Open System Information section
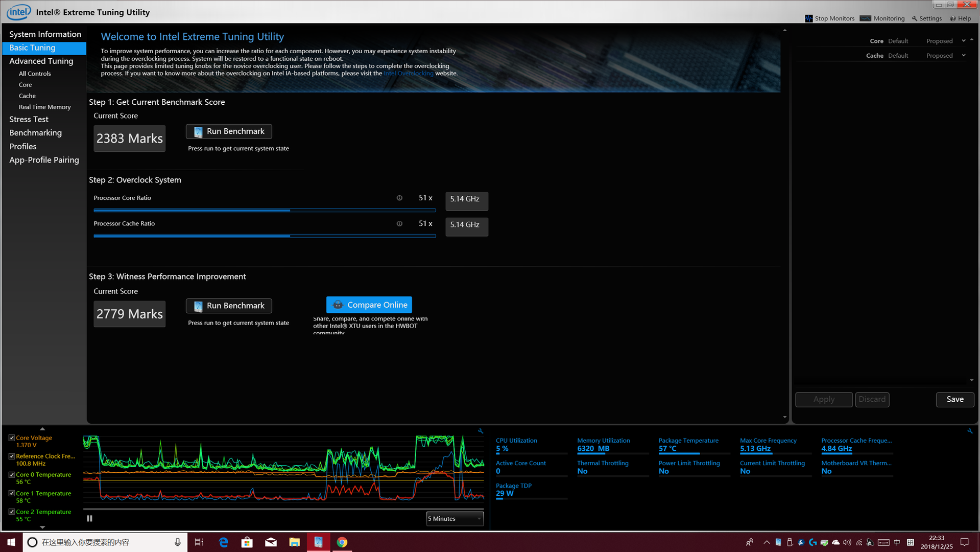Viewport: 980px width, 552px height. click(x=45, y=34)
